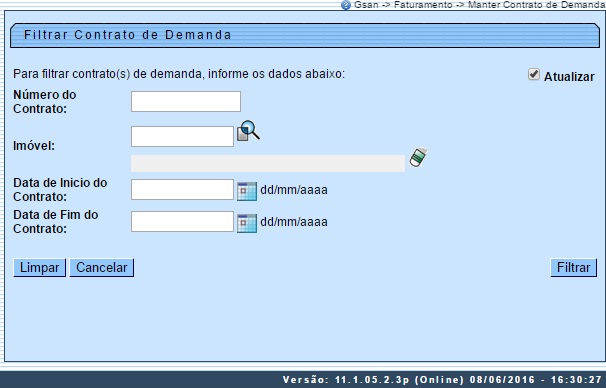Open calendar for Data de Fim do Contrato
606x388 pixels.
click(247, 223)
